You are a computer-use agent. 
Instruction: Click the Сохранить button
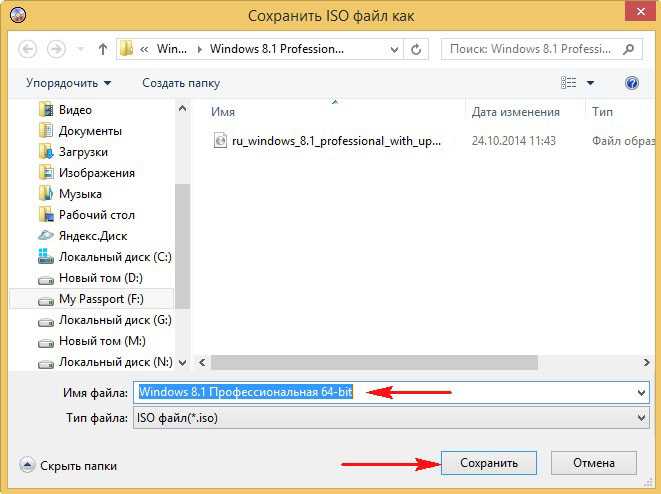tap(489, 463)
